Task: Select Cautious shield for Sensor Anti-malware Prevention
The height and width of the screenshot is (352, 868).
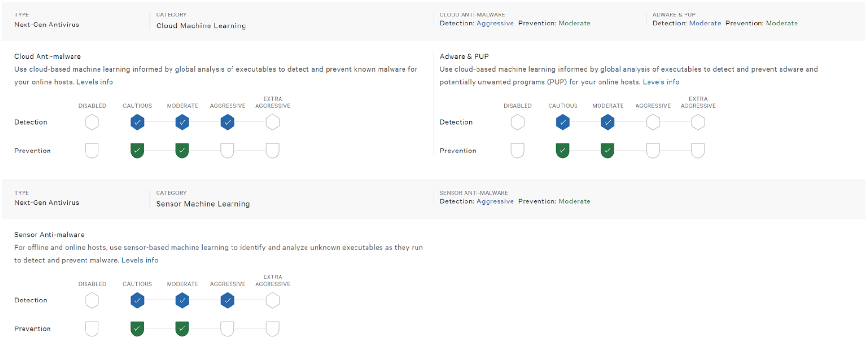Action: [137, 329]
